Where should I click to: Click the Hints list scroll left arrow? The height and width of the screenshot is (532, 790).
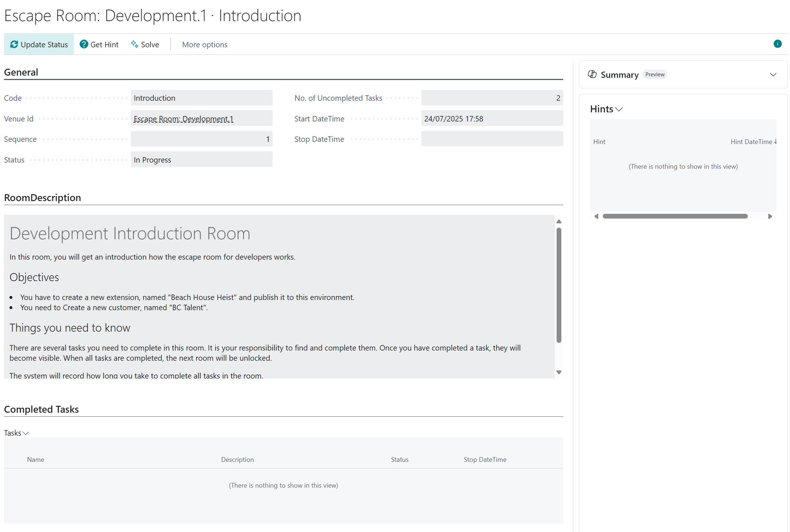(596, 216)
